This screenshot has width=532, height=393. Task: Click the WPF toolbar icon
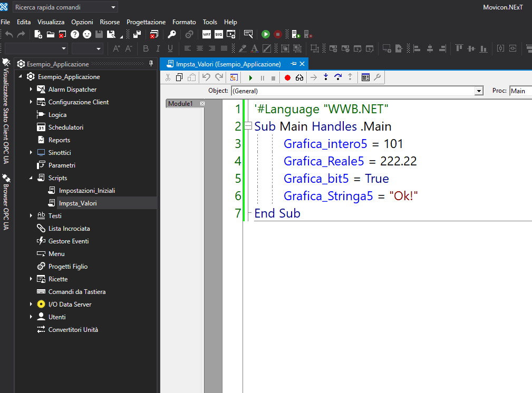coord(207,34)
